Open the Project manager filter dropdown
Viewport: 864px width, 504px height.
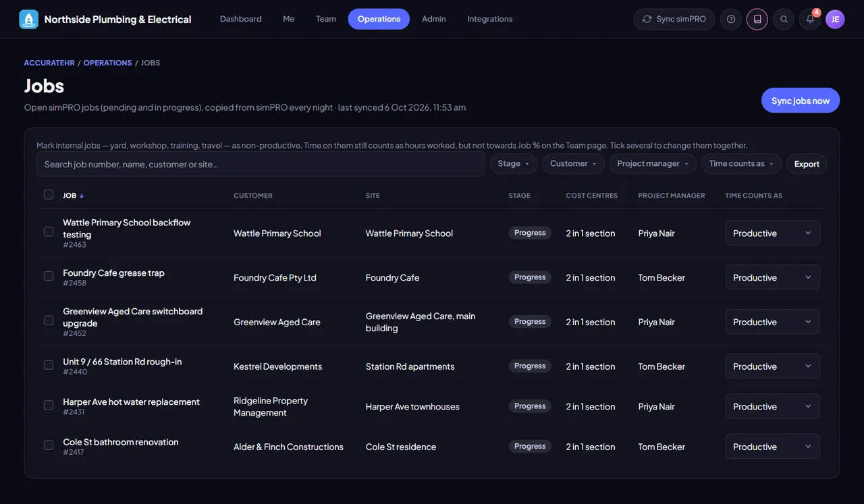pos(653,164)
